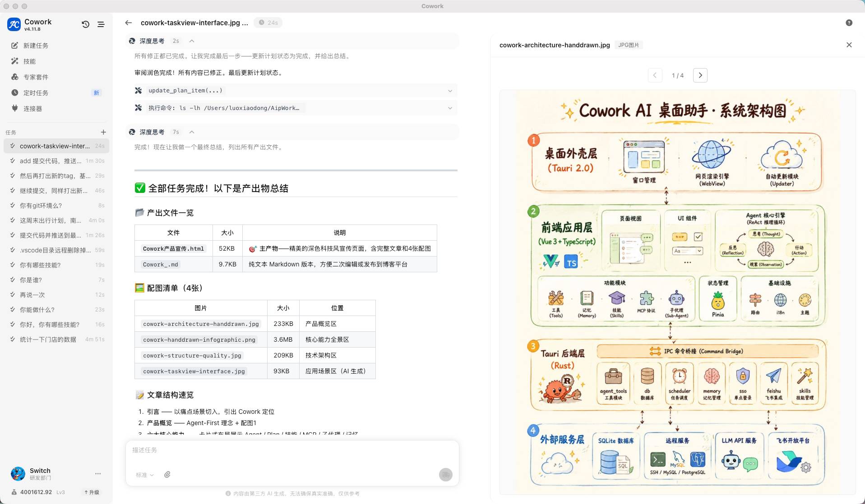Focus the 描述任务 input field
The width and height of the screenshot is (865, 504).
292,450
